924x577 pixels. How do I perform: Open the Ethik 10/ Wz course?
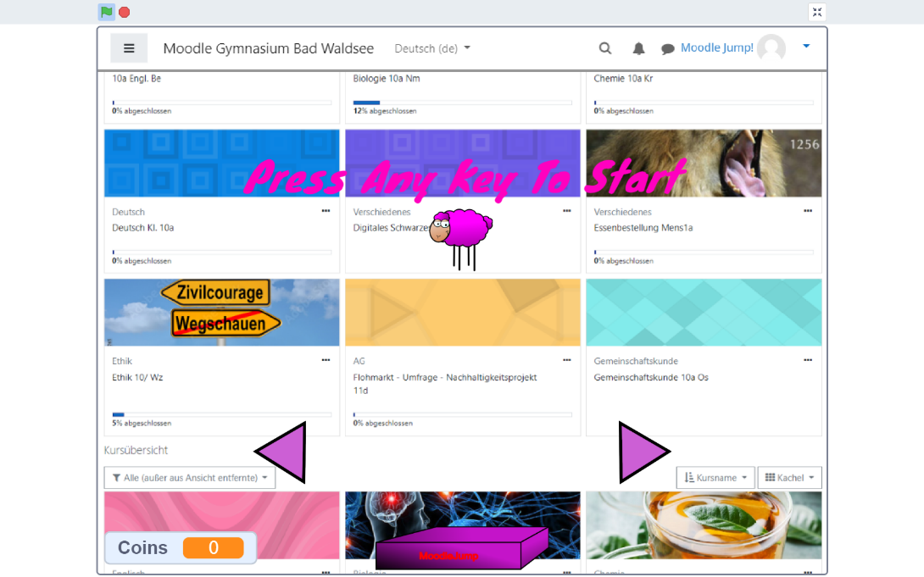(x=137, y=377)
